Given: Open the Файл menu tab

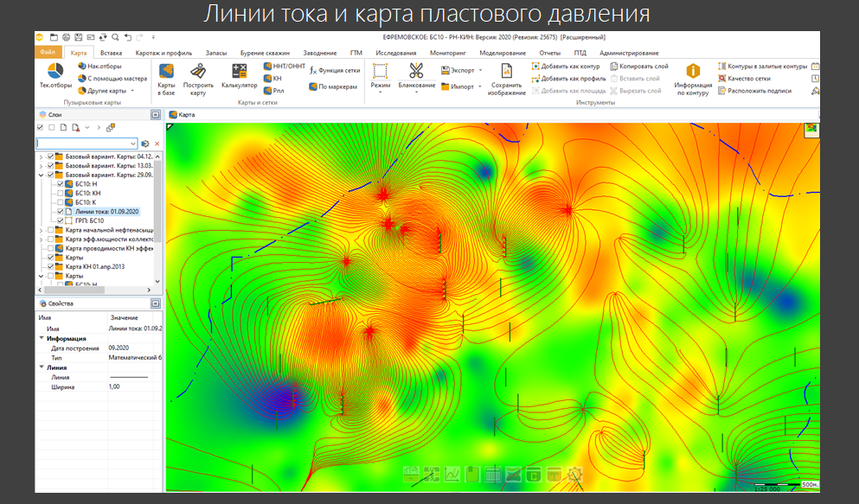Looking at the screenshot, I should click(48, 53).
